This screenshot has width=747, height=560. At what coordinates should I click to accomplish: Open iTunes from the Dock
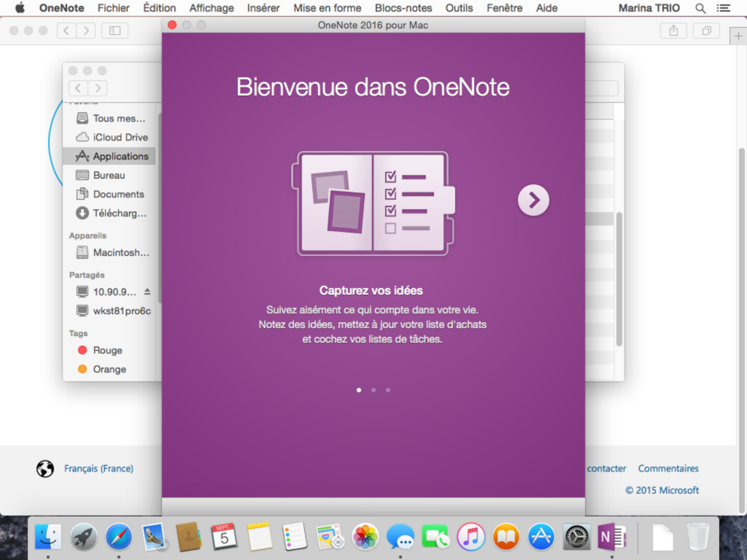pos(471,537)
